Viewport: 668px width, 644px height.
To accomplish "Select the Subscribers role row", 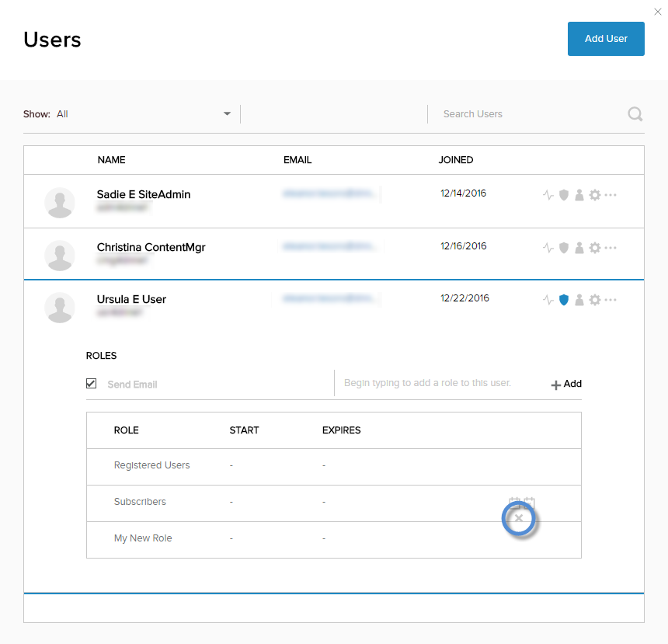I will click(333, 503).
